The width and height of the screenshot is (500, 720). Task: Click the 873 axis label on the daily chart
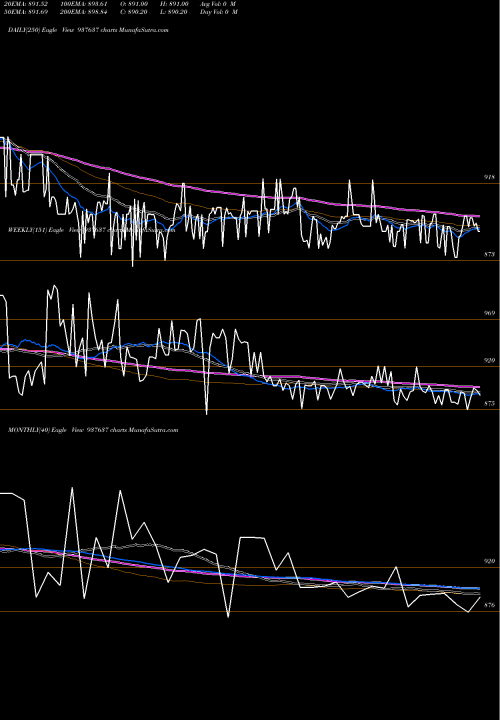489,254
